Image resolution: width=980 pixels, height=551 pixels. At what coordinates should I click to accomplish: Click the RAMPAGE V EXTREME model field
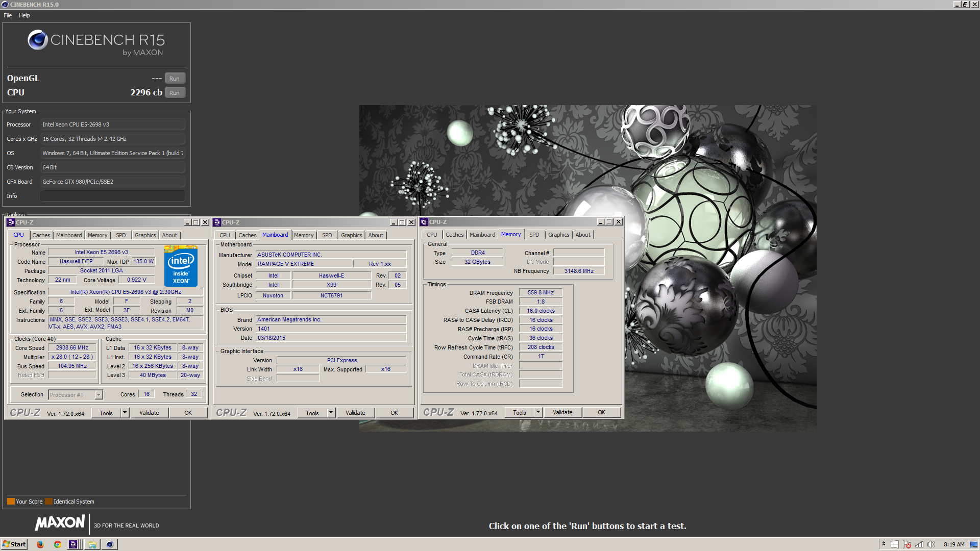[304, 264]
